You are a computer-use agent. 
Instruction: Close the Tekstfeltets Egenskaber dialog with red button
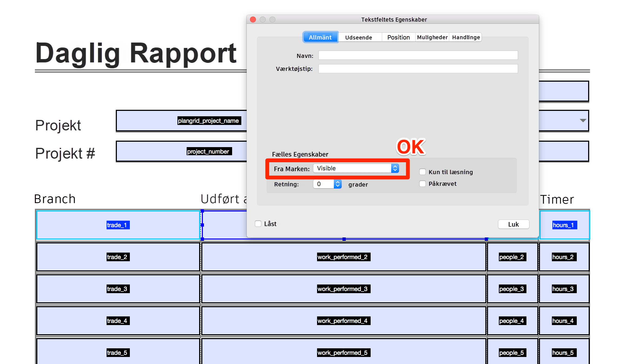(253, 19)
